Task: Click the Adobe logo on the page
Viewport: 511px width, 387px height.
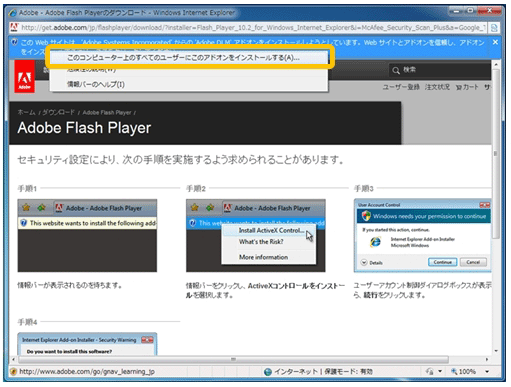Action: pyautogui.click(x=24, y=76)
